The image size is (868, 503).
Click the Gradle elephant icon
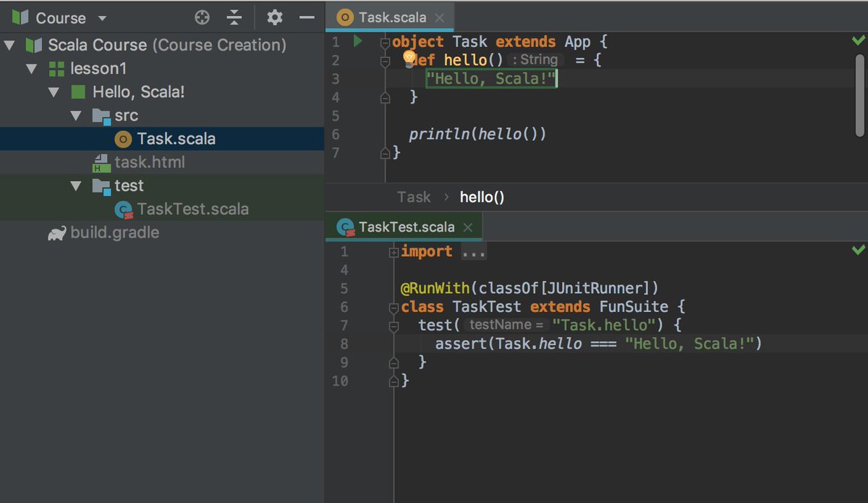[x=57, y=233]
